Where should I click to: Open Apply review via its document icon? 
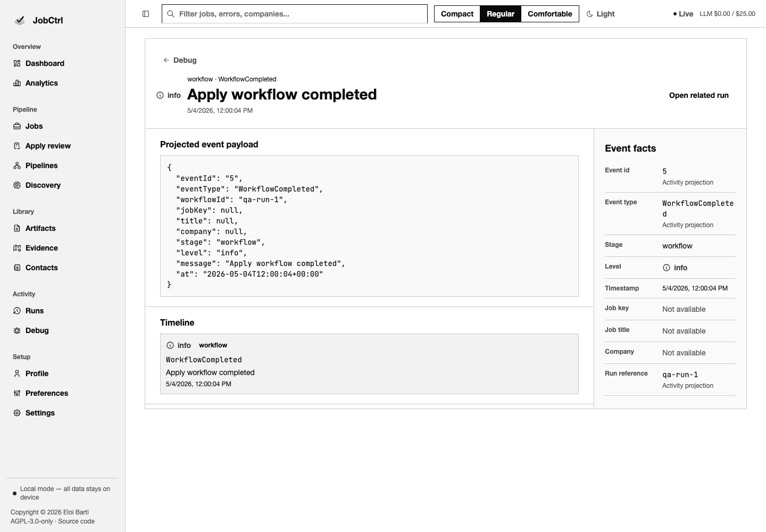[17, 146]
